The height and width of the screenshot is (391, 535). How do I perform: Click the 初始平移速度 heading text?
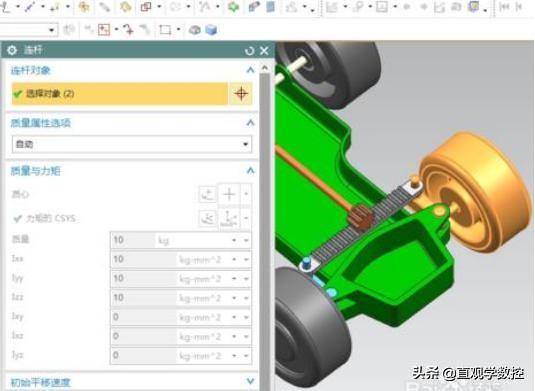coord(41,382)
